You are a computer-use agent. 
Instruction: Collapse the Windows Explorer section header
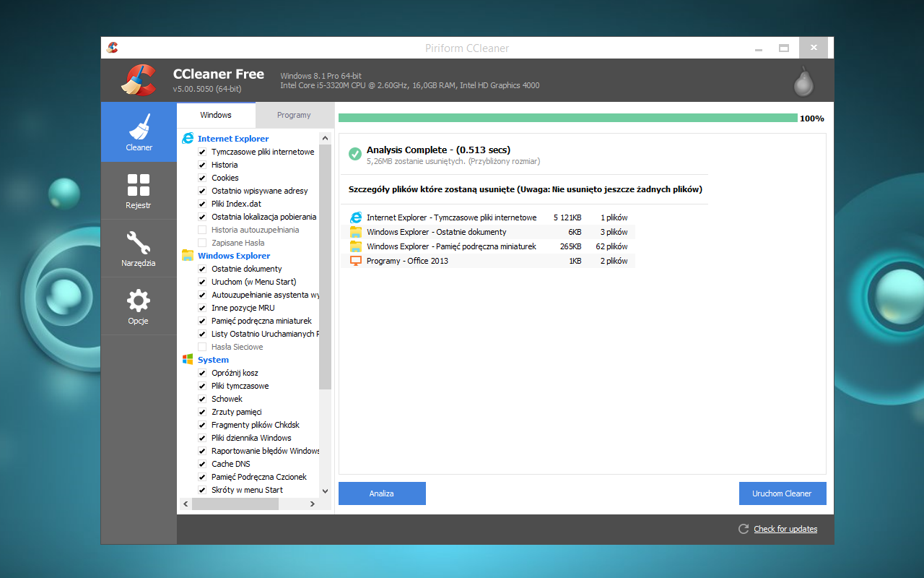pos(233,255)
